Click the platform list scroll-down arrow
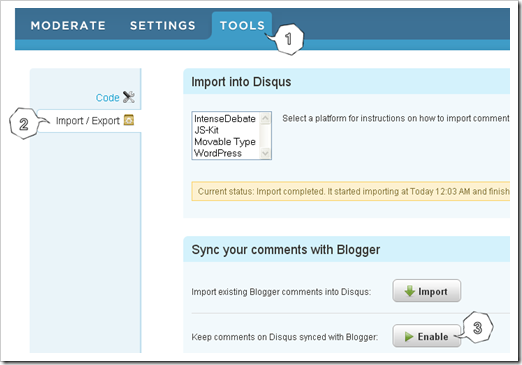The image size is (522, 365). pos(265,153)
